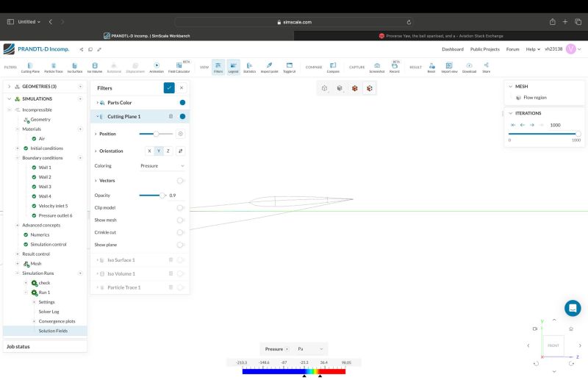Open the support chat bubble
The image size is (588, 380).
point(573,308)
